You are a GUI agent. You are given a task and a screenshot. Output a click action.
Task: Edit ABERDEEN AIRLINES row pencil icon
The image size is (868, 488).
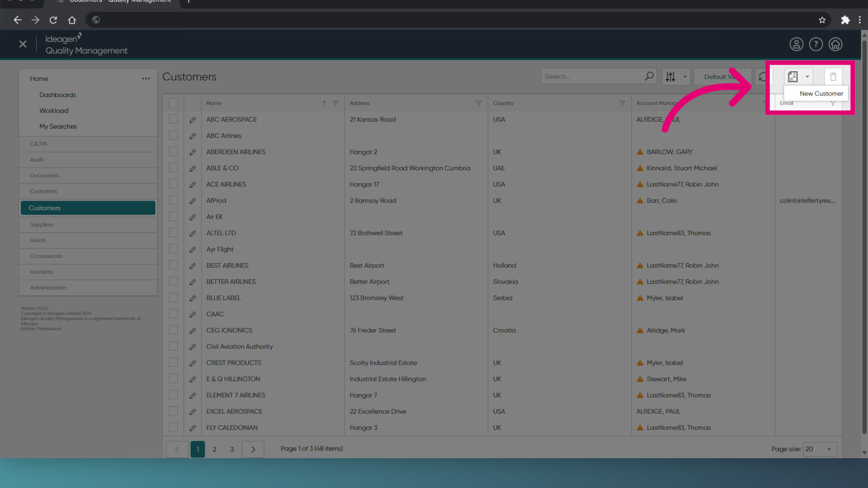point(193,152)
